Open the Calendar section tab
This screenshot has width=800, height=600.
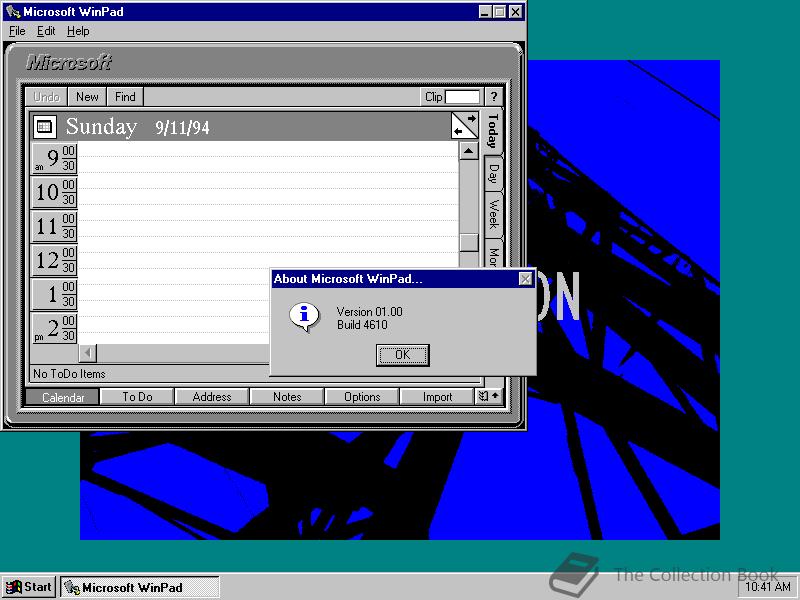pyautogui.click(x=63, y=397)
